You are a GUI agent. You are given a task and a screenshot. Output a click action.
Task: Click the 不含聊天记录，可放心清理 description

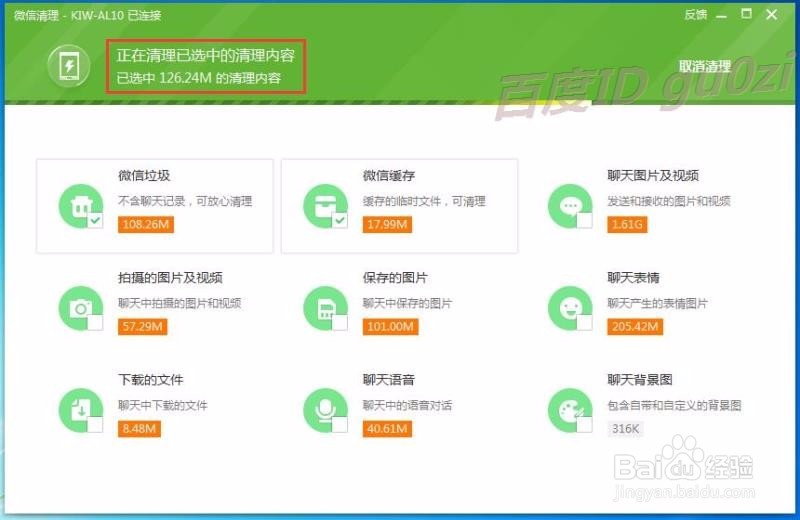(185, 202)
